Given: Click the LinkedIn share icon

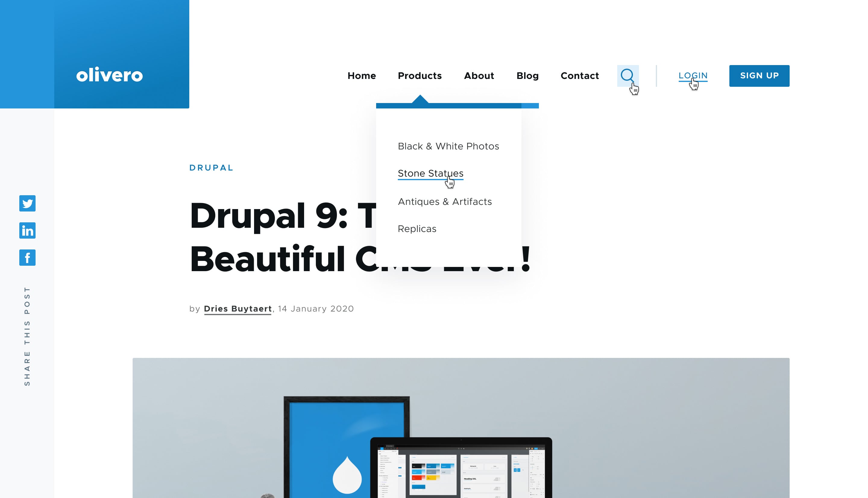Looking at the screenshot, I should click(x=27, y=230).
